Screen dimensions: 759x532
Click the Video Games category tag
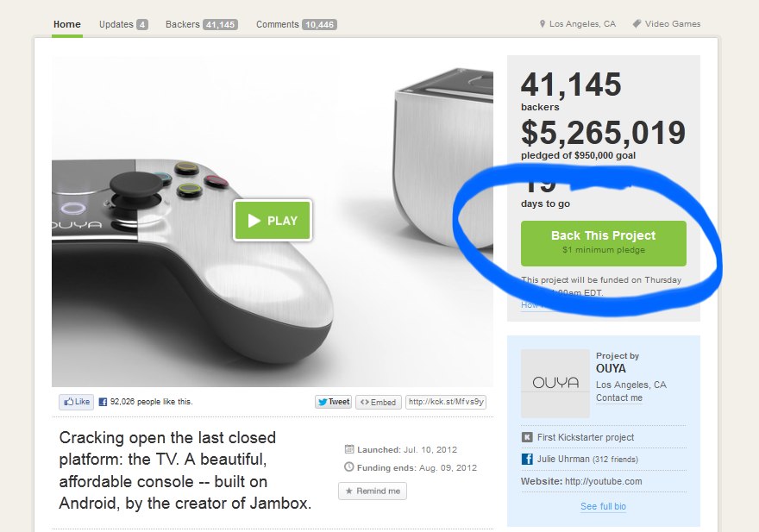(x=667, y=24)
